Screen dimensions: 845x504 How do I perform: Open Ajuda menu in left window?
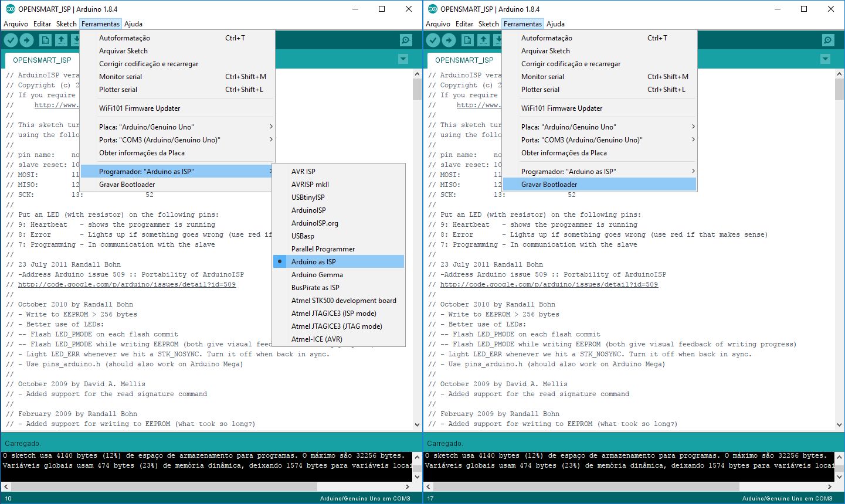(x=133, y=24)
